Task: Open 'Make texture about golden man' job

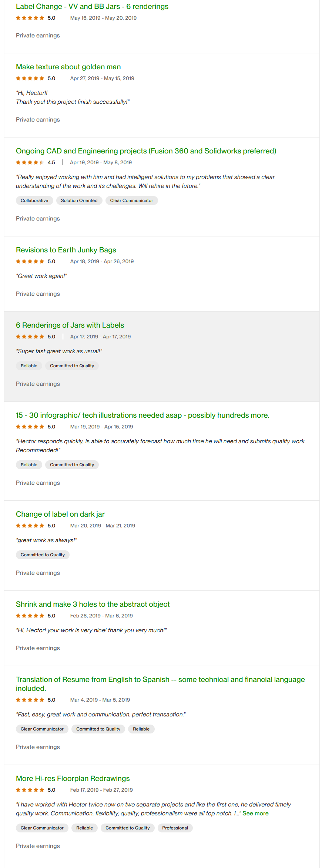Action: tap(68, 67)
